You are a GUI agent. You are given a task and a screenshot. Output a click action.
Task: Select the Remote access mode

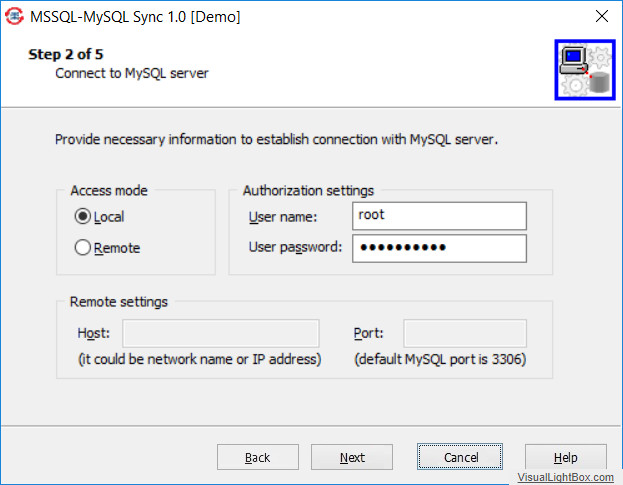coord(83,247)
